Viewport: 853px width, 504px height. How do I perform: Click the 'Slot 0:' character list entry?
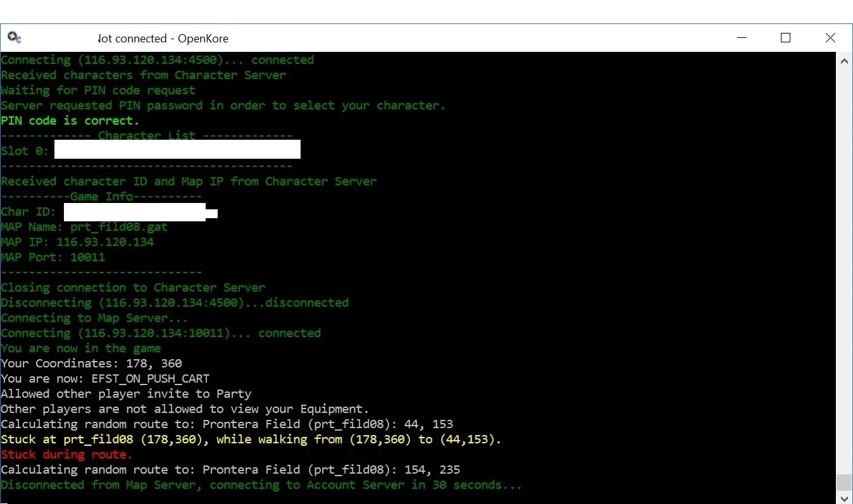[151, 151]
